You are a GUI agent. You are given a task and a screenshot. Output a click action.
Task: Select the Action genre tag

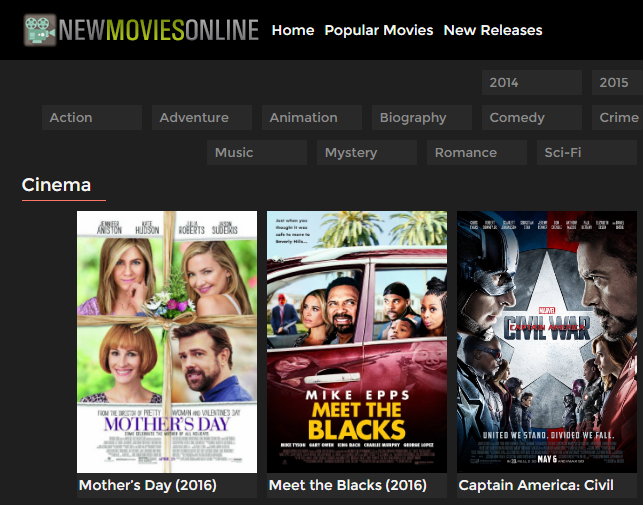pyautogui.click(x=92, y=117)
